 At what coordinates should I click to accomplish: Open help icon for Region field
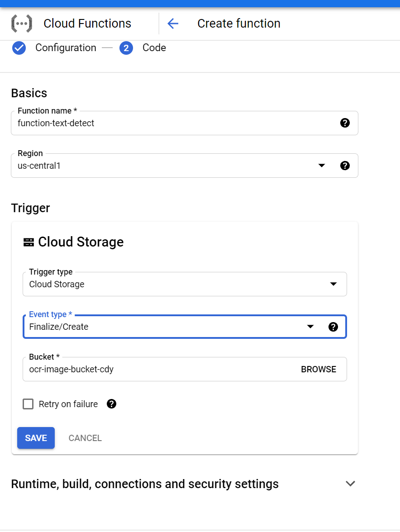tap(345, 166)
